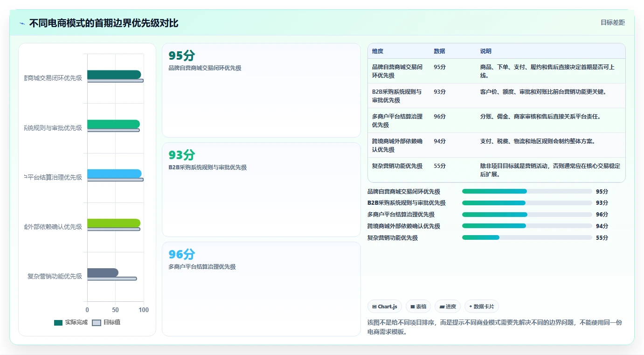
Task: Click the x-axis tick value 0
Action: tap(87, 310)
